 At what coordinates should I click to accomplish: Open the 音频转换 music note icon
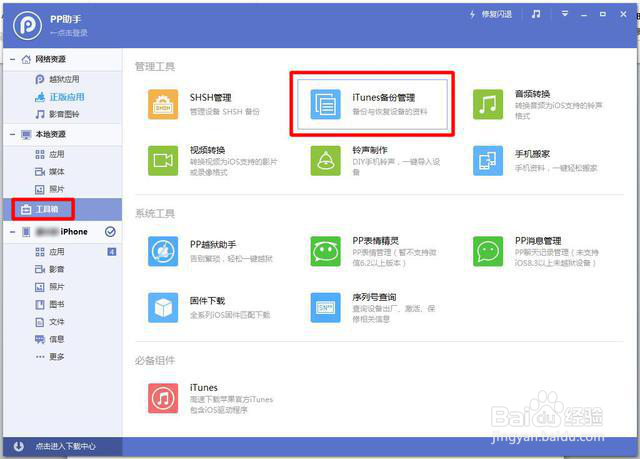point(488,104)
